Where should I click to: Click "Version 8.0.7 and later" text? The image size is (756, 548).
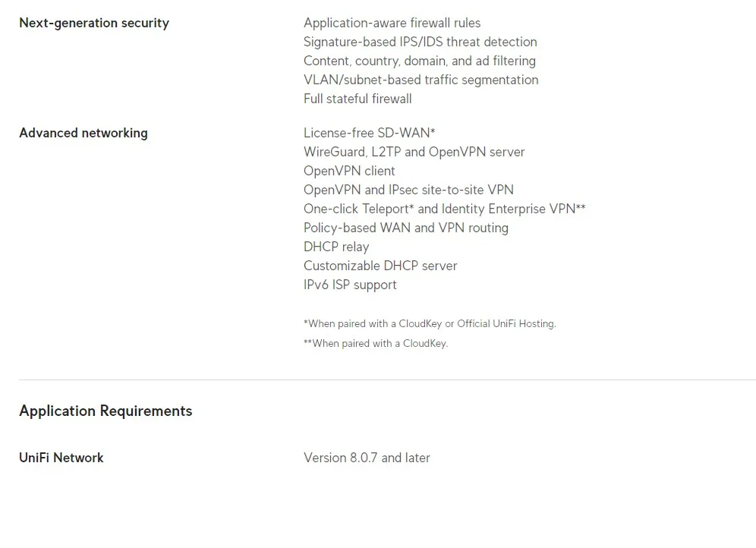(367, 458)
